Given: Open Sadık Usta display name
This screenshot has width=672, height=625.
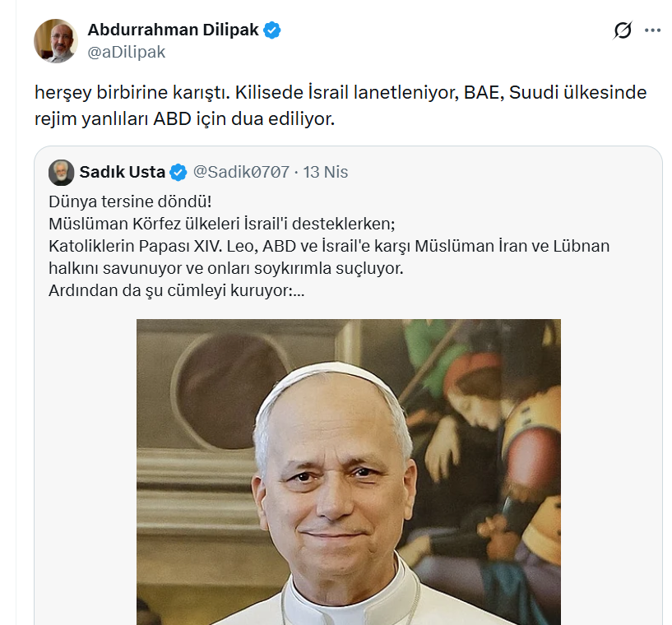Looking at the screenshot, I should (122, 172).
